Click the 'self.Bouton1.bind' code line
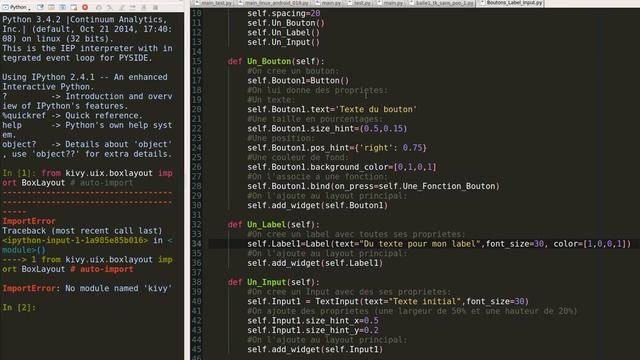 (373, 186)
